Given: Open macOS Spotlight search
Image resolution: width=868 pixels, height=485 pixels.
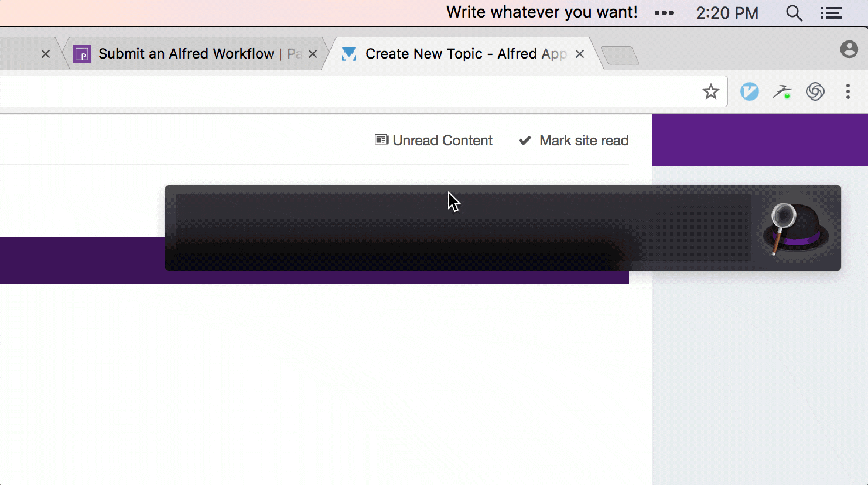Looking at the screenshot, I should click(x=794, y=13).
